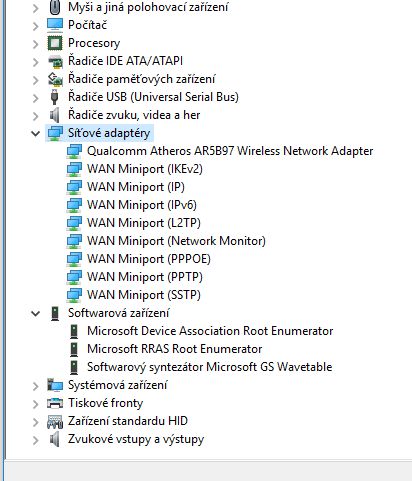
Task: Click the mouse icon beside Myši a jiná polohovací zařízení
Action: coord(55,7)
